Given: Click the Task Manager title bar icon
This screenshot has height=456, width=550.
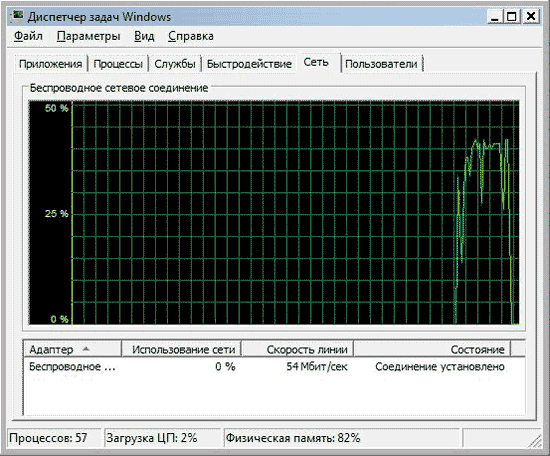Looking at the screenshot, I should click(x=16, y=16).
